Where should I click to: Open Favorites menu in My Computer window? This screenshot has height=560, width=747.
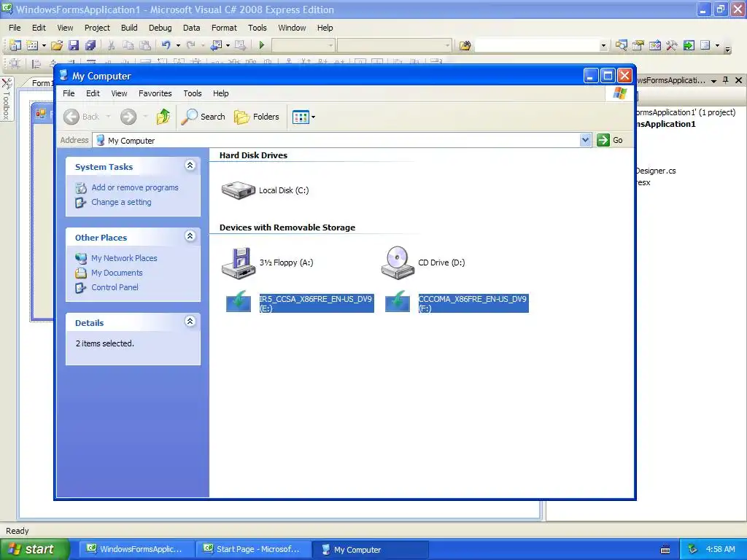(x=155, y=93)
